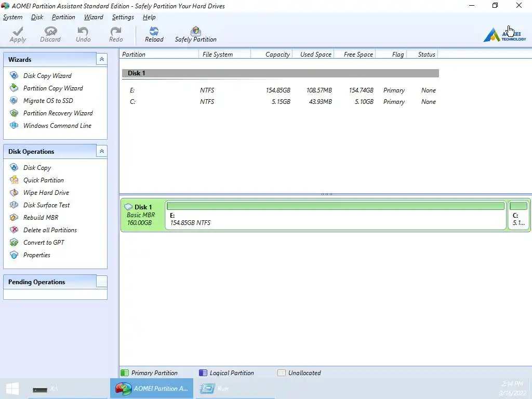Select the C: row in partition list

click(x=280, y=102)
